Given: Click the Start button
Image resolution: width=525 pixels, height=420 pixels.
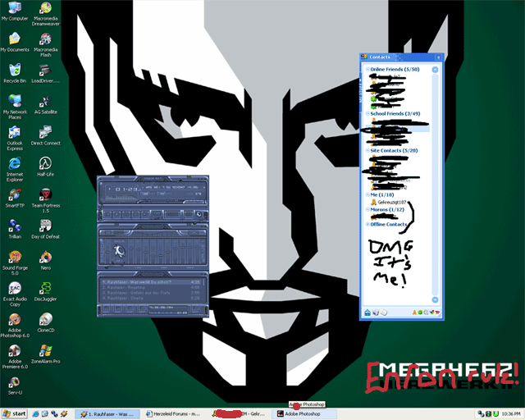Looking at the screenshot, I should (x=15, y=414).
